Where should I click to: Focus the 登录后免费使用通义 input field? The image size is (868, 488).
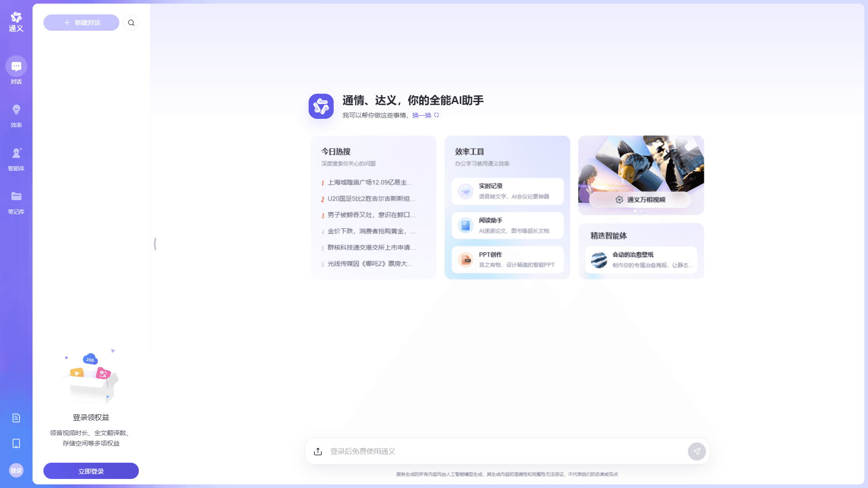pyautogui.click(x=506, y=451)
